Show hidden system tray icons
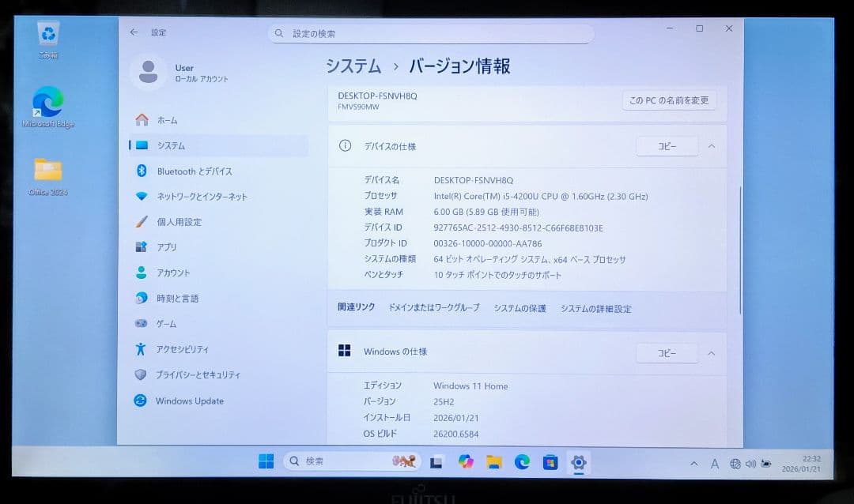Image resolution: width=854 pixels, height=504 pixels. 694,464
